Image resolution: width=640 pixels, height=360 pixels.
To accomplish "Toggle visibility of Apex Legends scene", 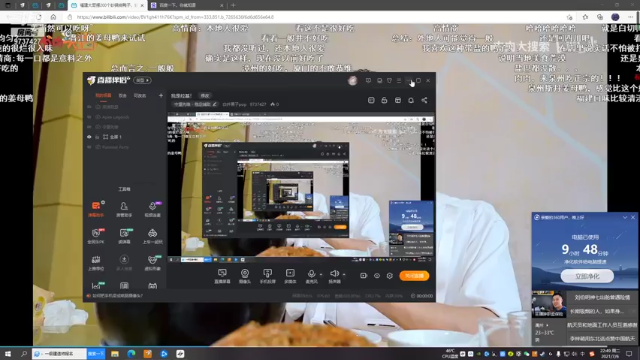I will [89, 117].
